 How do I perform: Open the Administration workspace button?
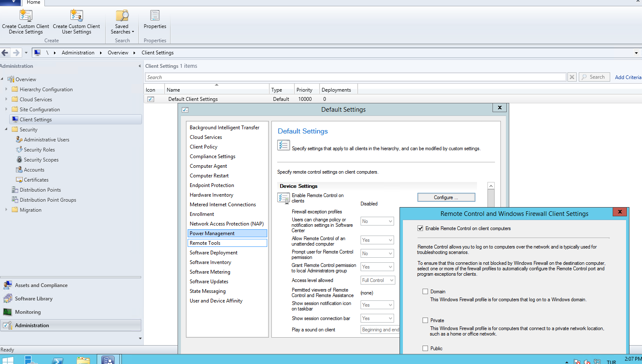tap(70, 326)
